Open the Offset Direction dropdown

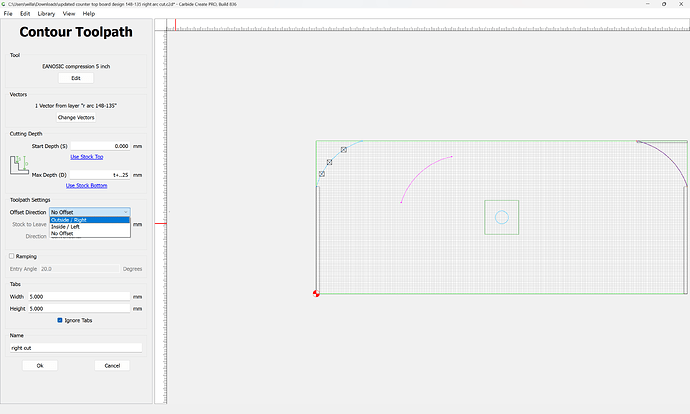(90, 212)
